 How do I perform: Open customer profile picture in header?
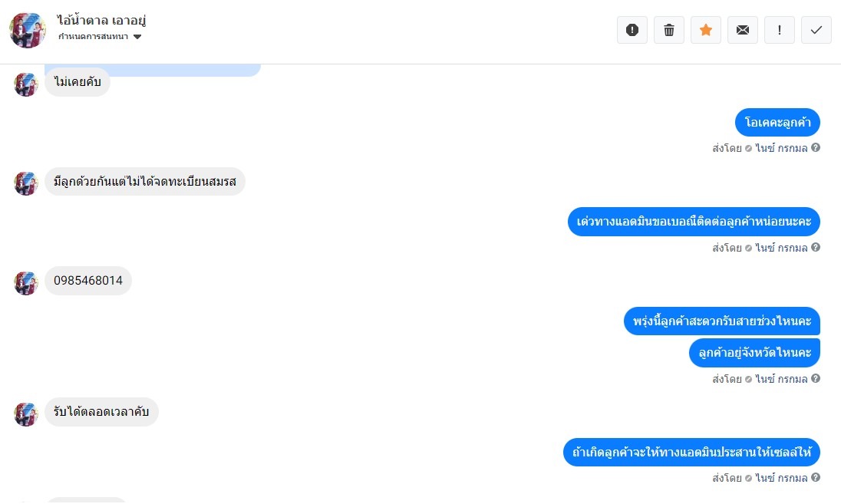point(28,31)
